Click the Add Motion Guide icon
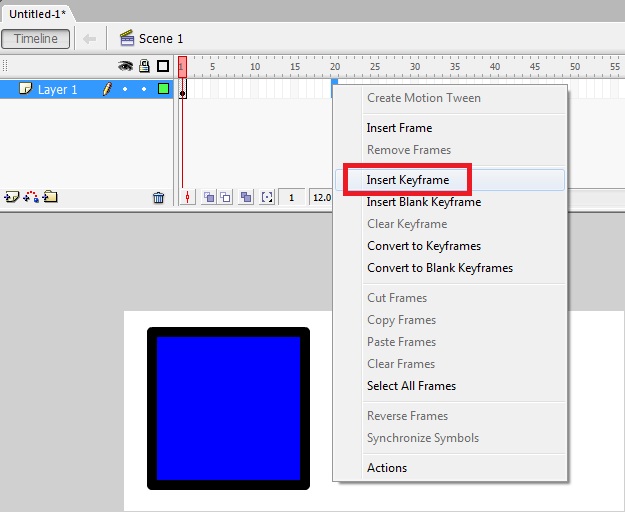625x512 pixels. pyautogui.click(x=31, y=197)
